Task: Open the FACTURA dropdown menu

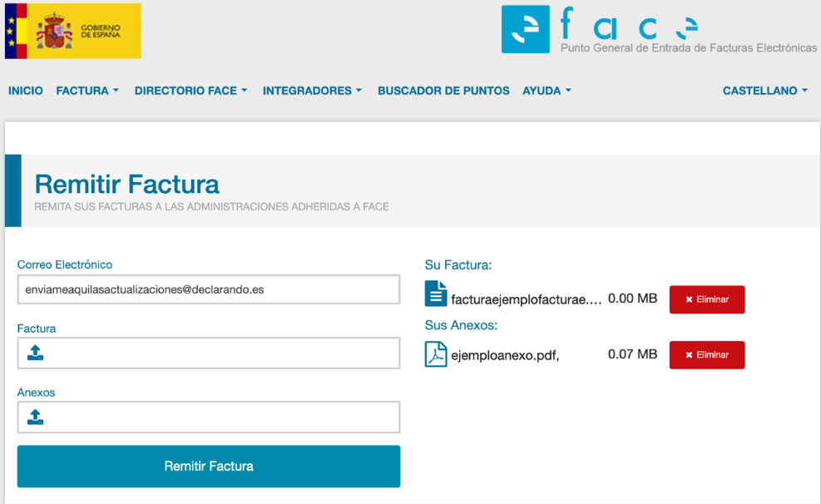Action: coord(87,91)
